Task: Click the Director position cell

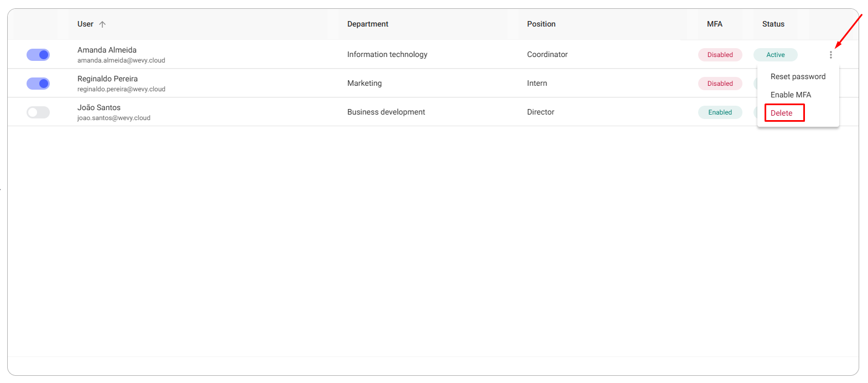Action: [x=540, y=112]
